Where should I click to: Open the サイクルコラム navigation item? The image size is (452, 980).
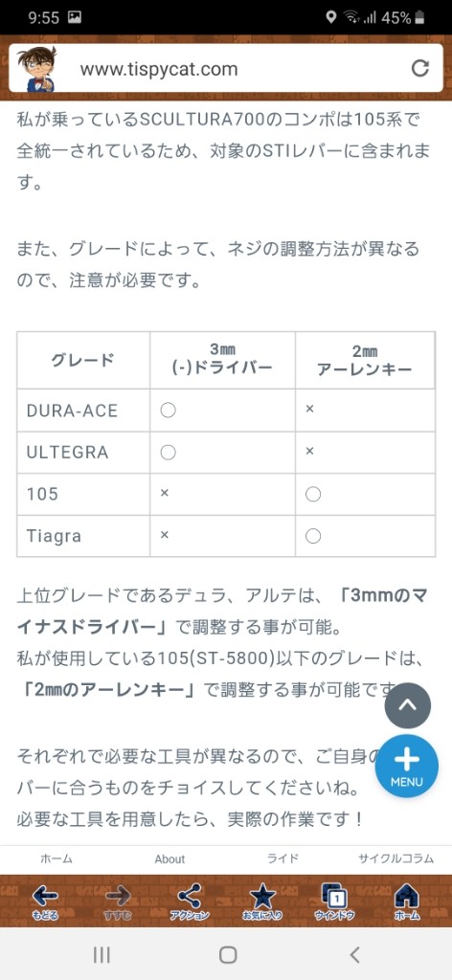(x=395, y=858)
